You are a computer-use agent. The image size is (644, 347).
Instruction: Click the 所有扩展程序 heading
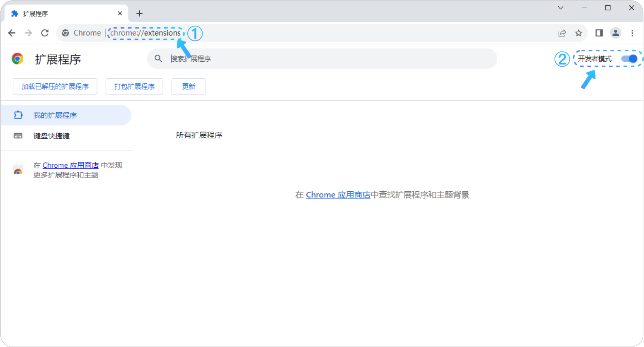tap(199, 135)
